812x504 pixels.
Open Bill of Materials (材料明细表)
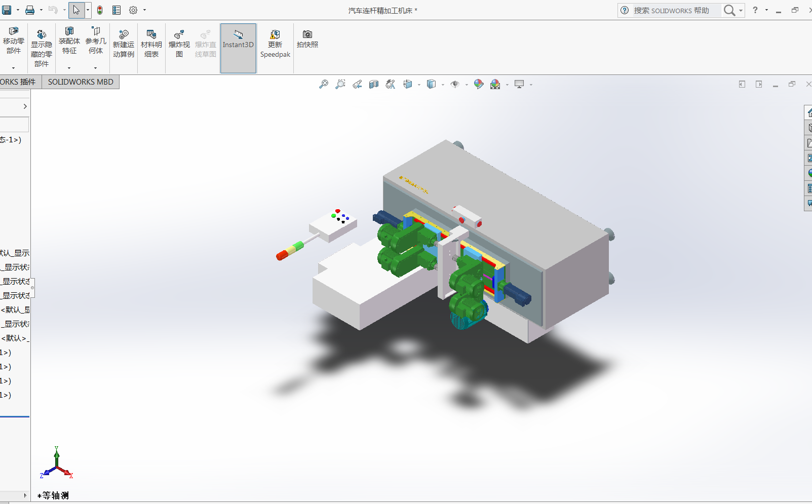[x=151, y=44]
